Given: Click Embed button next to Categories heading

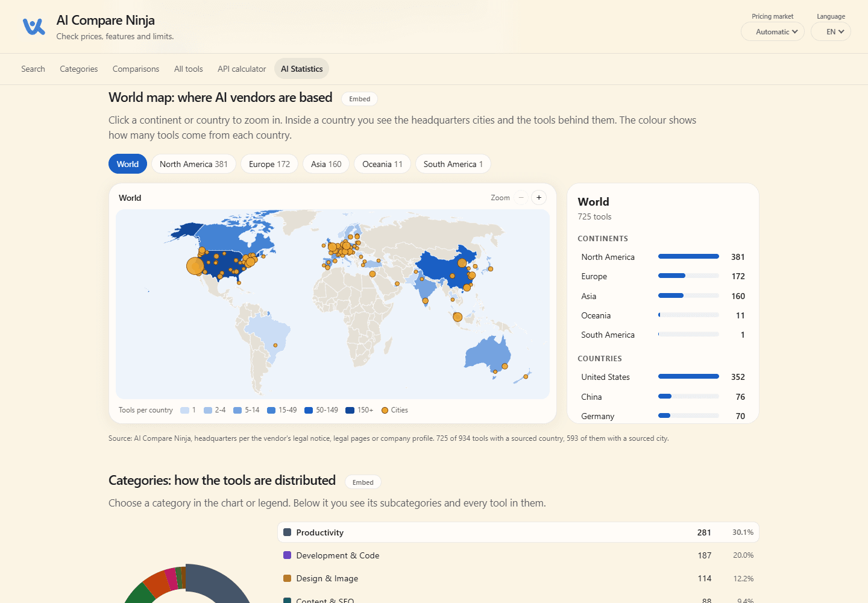Looking at the screenshot, I should coord(363,482).
